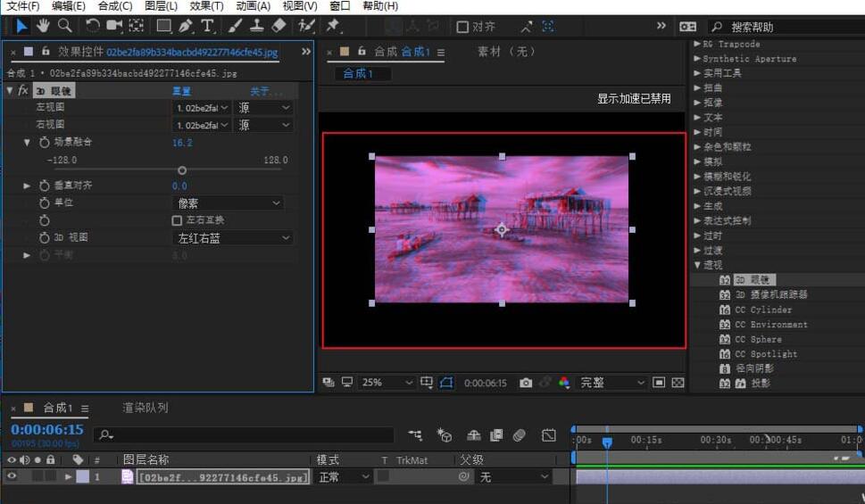This screenshot has width=865, height=504.
Task: Open the show channel color management icon
Action: click(x=564, y=382)
